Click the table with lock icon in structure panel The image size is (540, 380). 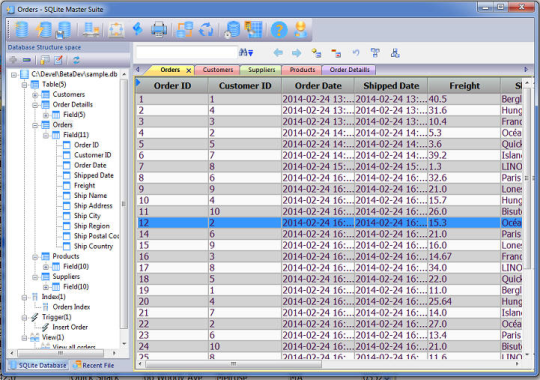[x=45, y=60]
